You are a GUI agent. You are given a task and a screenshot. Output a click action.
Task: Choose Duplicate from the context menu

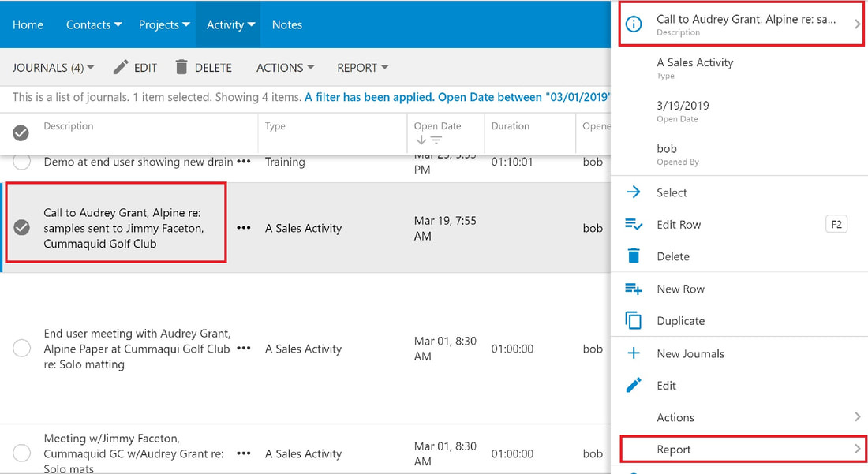[x=739, y=321]
